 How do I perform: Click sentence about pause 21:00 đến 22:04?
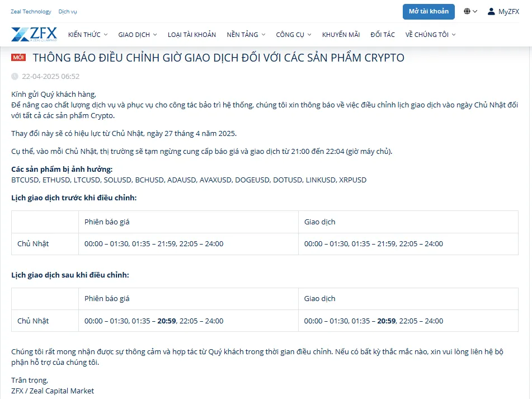tap(201, 151)
